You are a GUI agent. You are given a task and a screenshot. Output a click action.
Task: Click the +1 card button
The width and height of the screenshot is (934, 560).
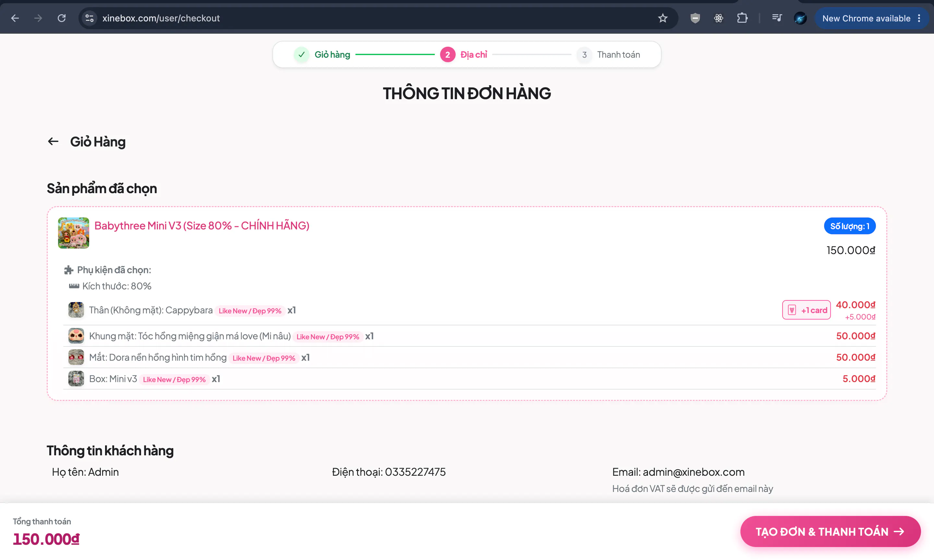click(807, 310)
